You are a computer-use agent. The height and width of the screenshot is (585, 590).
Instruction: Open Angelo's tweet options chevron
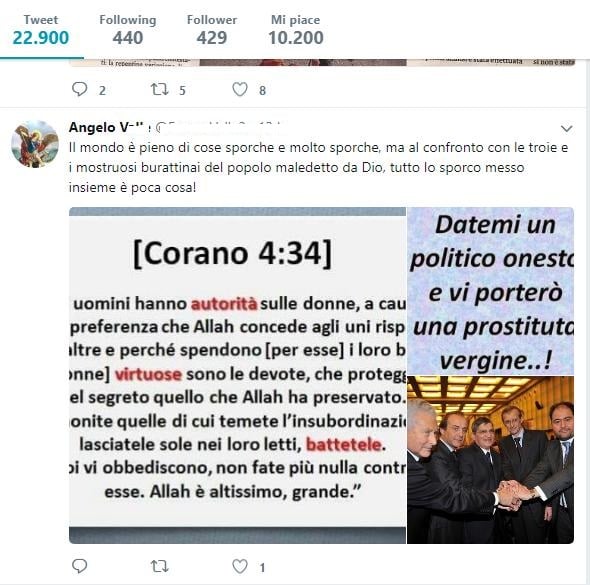tap(566, 129)
